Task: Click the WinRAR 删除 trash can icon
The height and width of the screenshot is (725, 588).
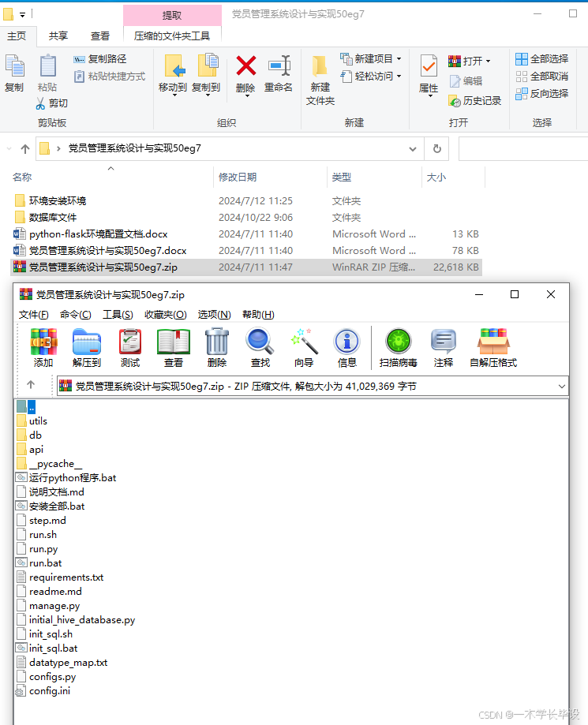Action: [217, 342]
